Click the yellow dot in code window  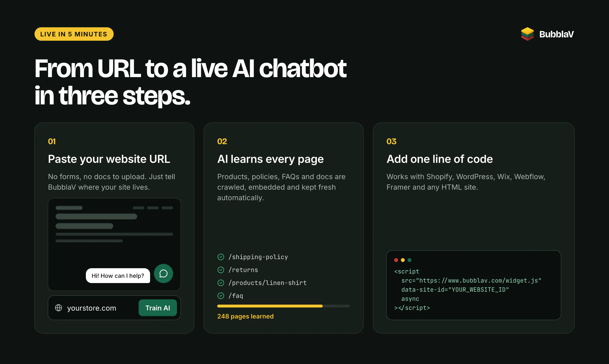coord(403,260)
